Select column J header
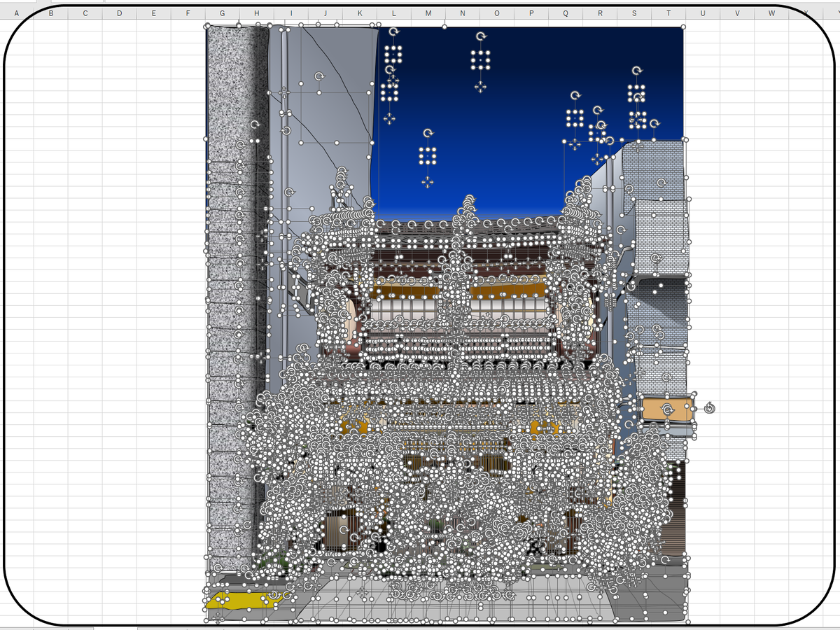This screenshot has height=630, width=840. (x=325, y=13)
